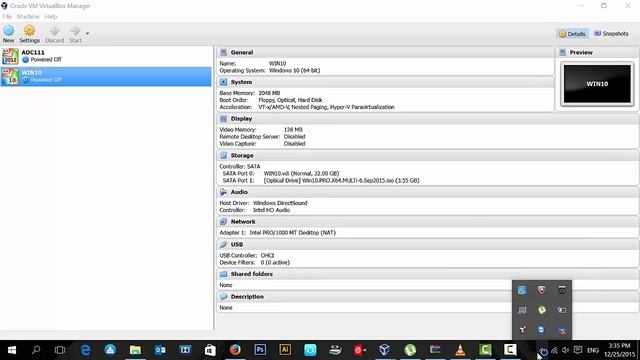Click the Storage disk icon

[223, 156]
